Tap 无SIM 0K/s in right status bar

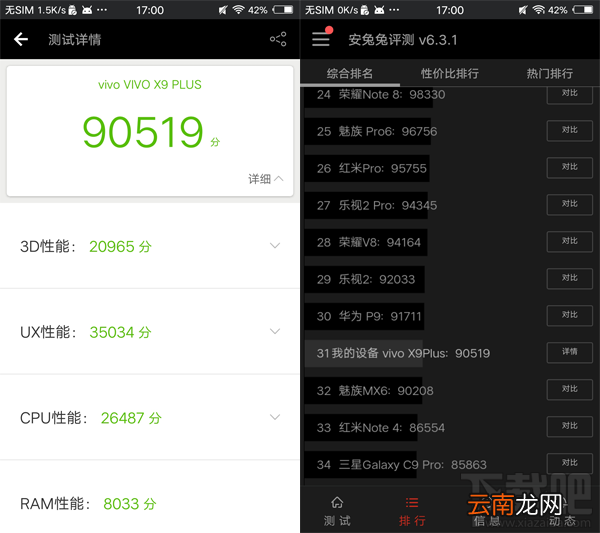click(331, 10)
